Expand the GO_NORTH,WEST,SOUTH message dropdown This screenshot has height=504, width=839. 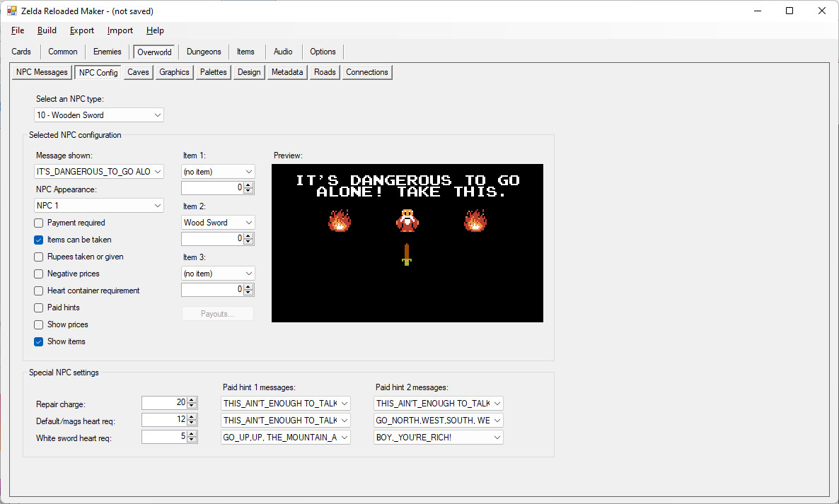pyautogui.click(x=438, y=421)
